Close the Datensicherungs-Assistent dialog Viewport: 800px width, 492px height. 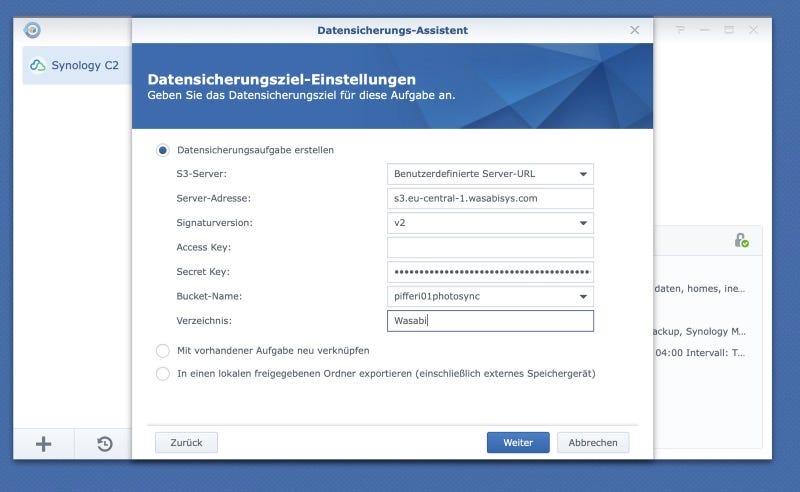[x=634, y=30]
